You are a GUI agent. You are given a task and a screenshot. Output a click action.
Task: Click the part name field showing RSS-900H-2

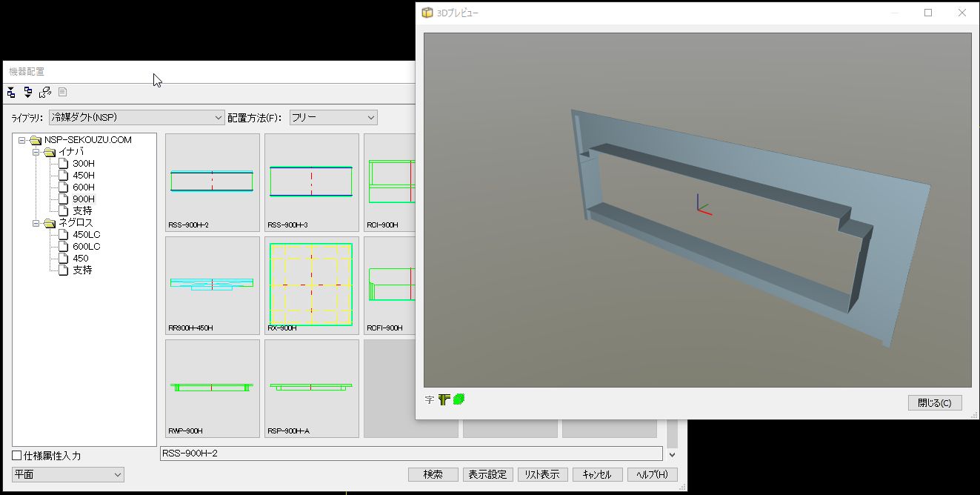pos(411,454)
